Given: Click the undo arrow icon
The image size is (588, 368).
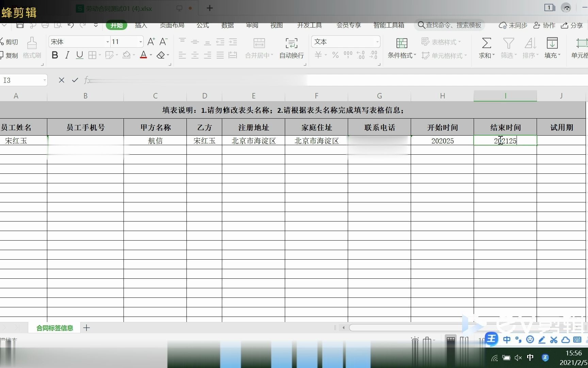Looking at the screenshot, I should [x=71, y=25].
